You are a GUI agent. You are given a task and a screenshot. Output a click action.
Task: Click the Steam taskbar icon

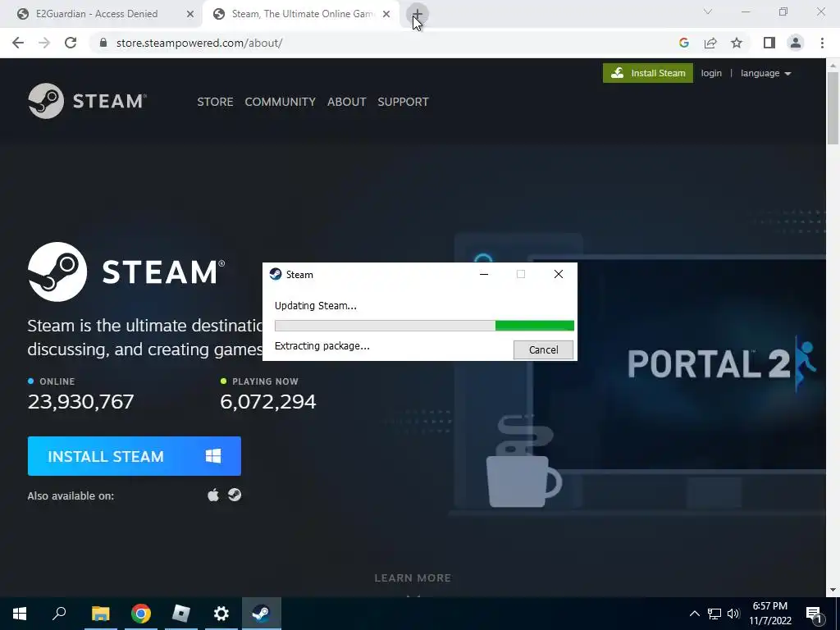(262, 614)
